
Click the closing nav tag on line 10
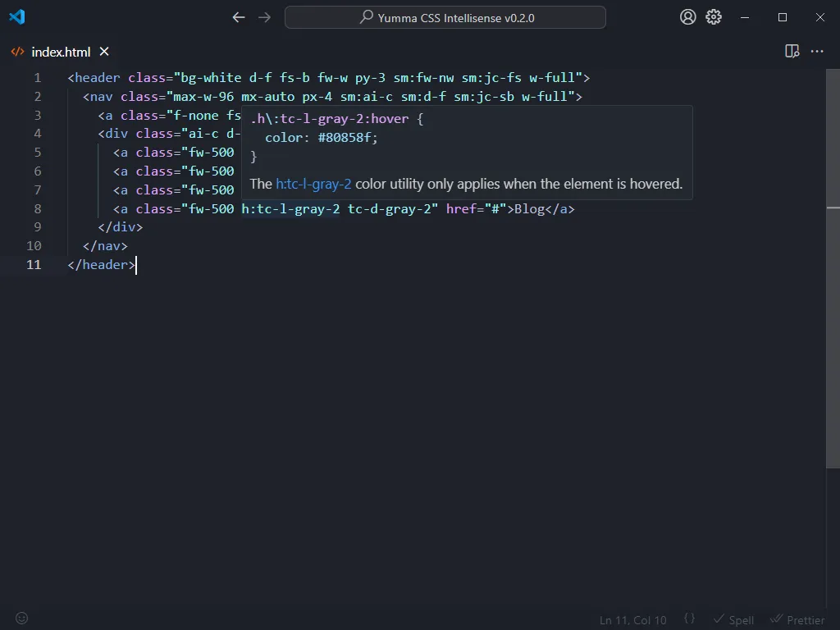tap(106, 246)
